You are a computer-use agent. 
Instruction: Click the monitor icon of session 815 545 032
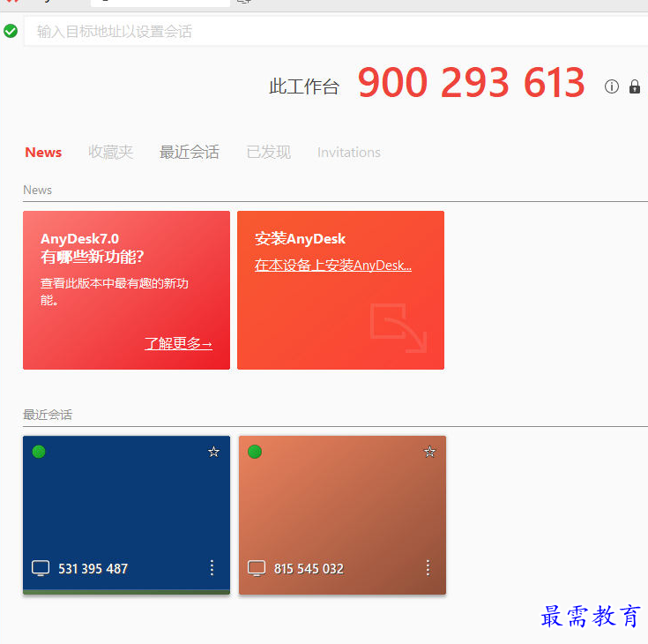pos(257,568)
